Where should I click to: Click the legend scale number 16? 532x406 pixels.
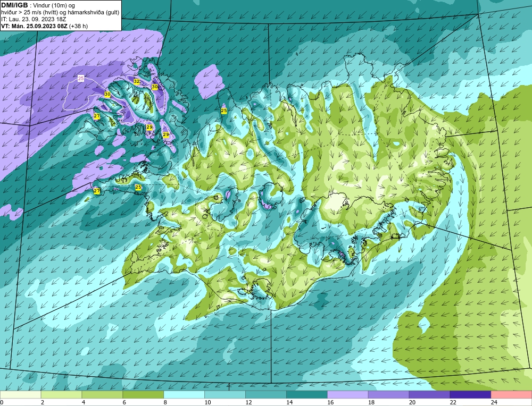click(x=330, y=402)
